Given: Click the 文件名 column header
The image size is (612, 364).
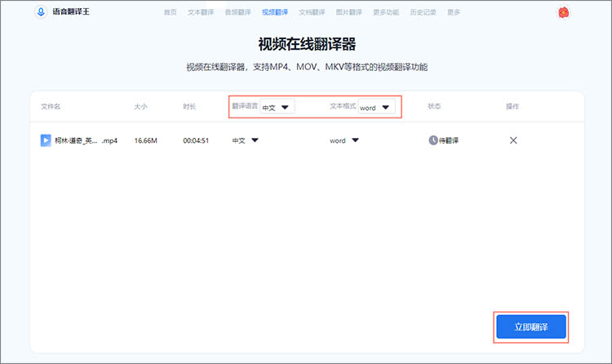Looking at the screenshot, I should tap(51, 106).
